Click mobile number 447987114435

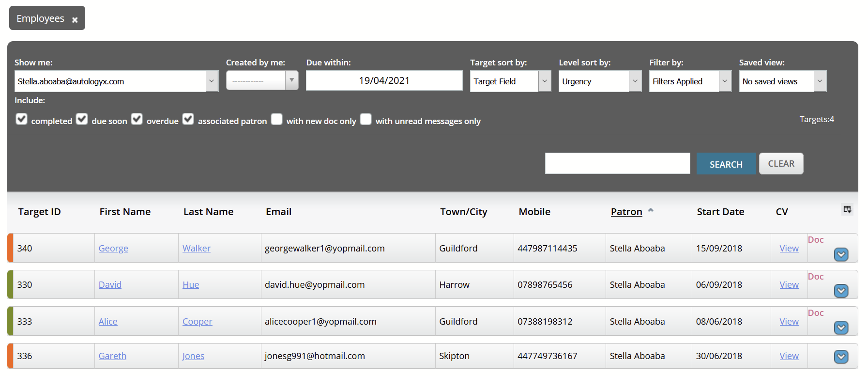pos(548,248)
